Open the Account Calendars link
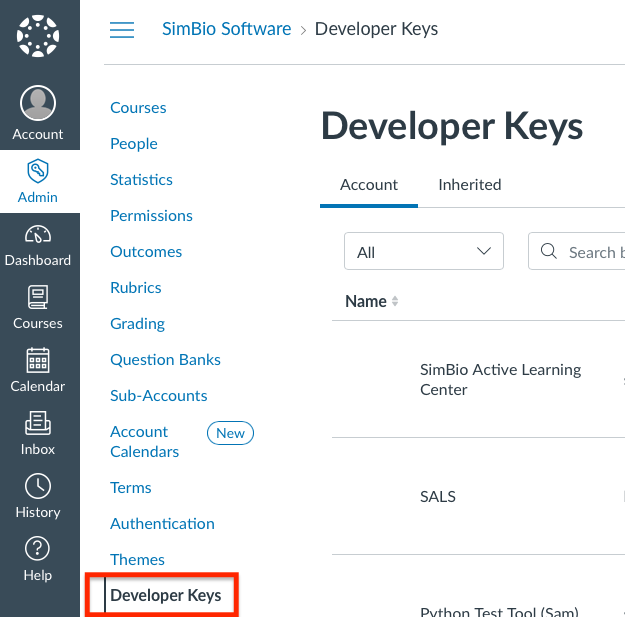The image size is (625, 617). [x=144, y=442]
